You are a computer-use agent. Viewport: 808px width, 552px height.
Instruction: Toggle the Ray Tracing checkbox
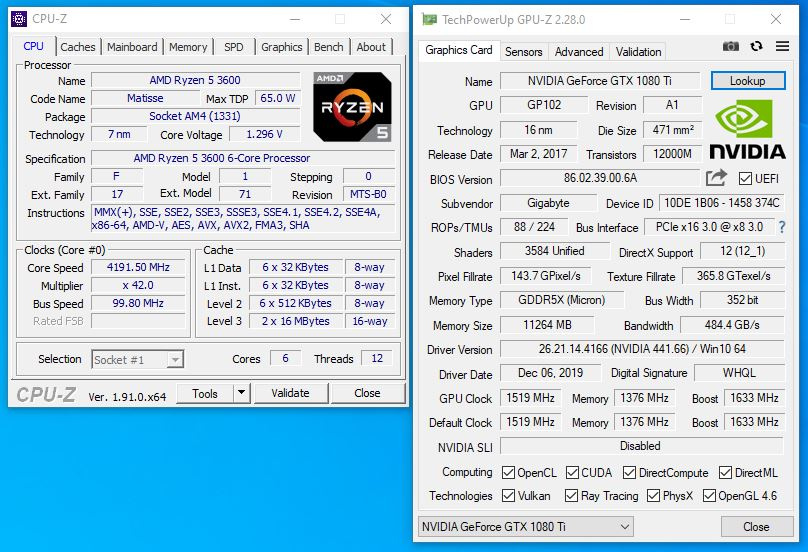tap(571, 496)
